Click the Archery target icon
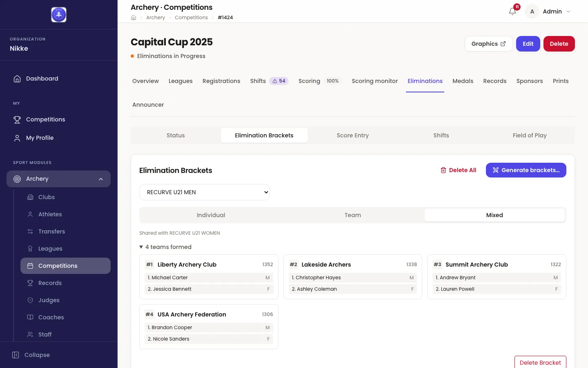 pos(17,179)
